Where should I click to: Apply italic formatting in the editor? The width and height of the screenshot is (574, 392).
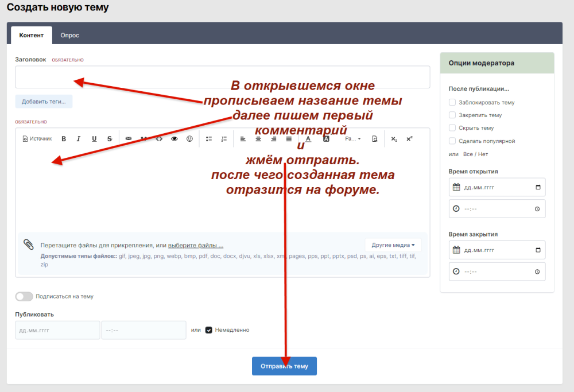point(79,139)
